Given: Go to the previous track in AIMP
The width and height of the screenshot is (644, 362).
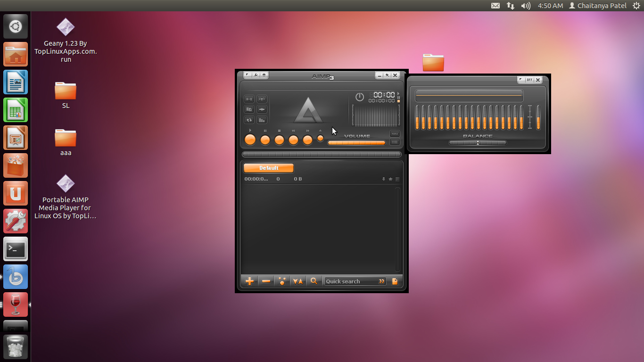Looking at the screenshot, I should [293, 140].
